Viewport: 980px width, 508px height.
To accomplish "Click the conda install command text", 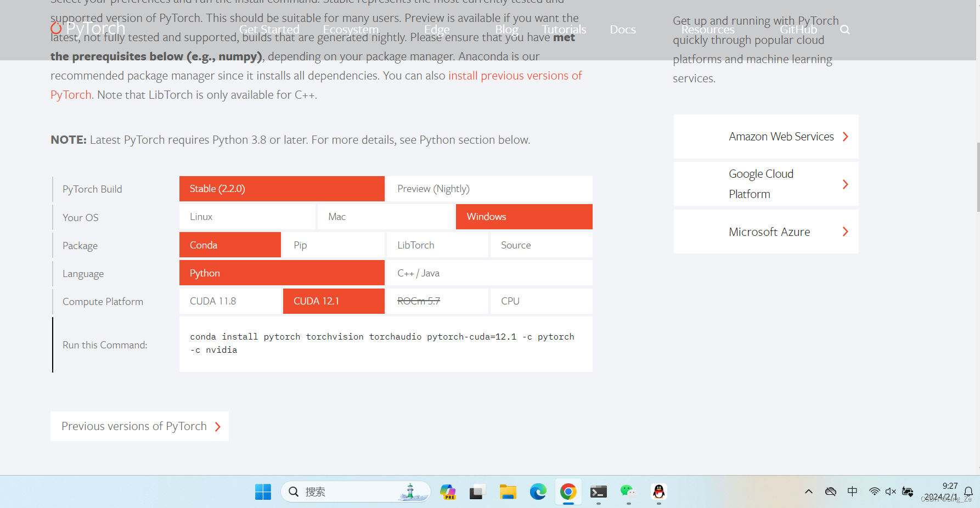I will 382,343.
